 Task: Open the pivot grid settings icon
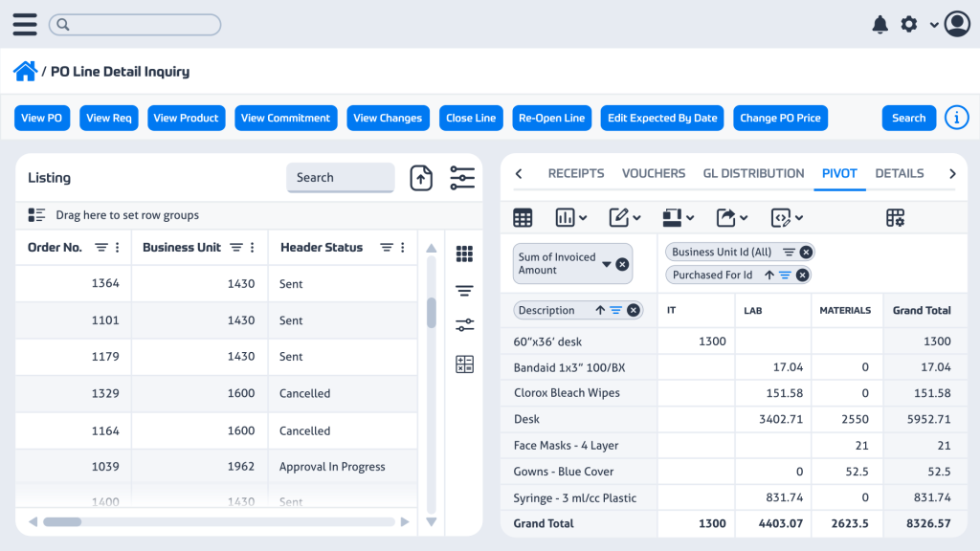[x=895, y=218]
